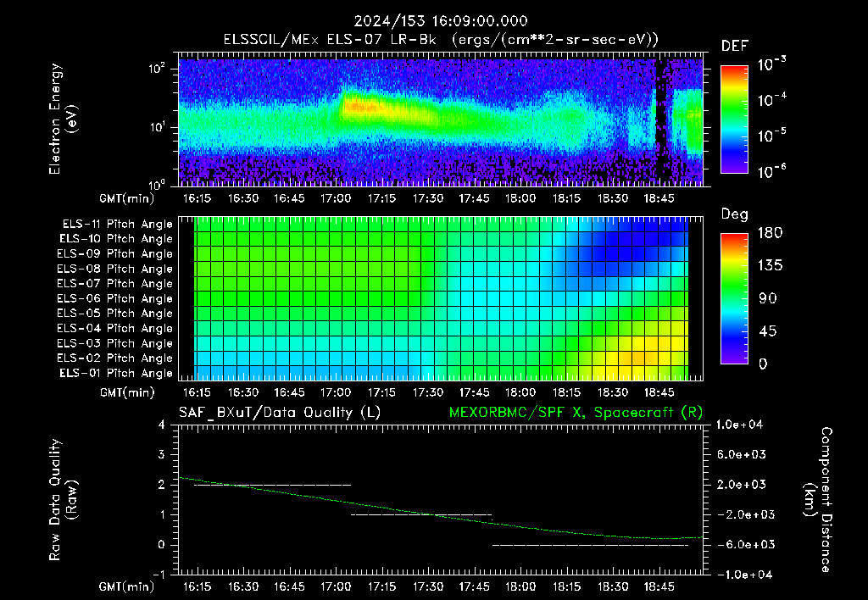
Task: Click the plot title date 2024/153 16:09:00.000
Action: [x=441, y=21]
